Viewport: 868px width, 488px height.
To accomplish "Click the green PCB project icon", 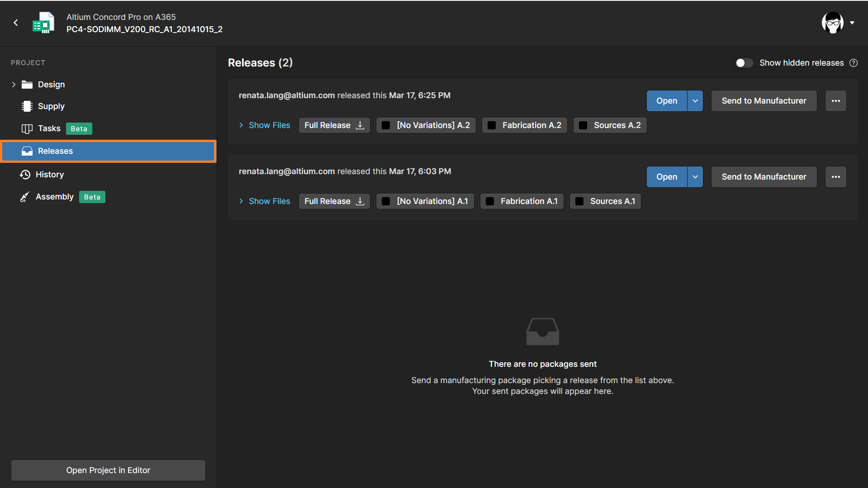I will (x=43, y=23).
